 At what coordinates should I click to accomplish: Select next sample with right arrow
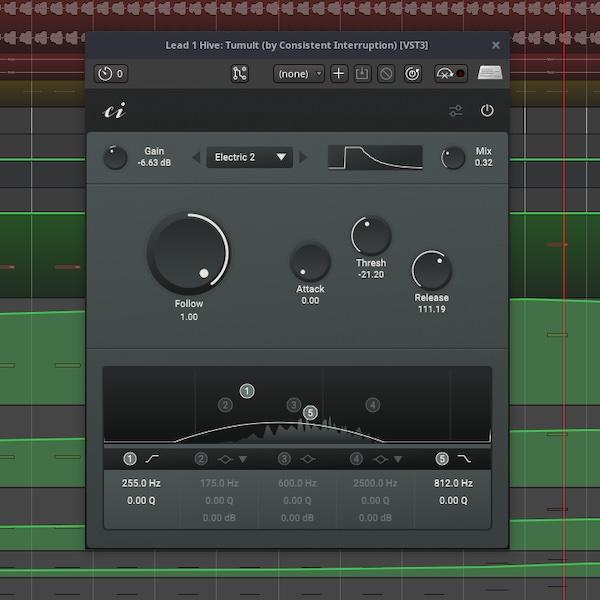[x=303, y=157]
